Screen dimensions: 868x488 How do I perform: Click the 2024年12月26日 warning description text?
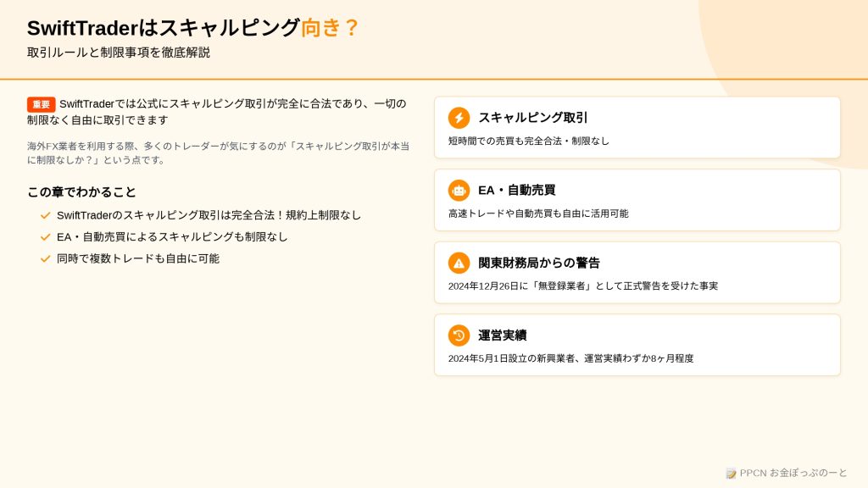click(x=583, y=286)
